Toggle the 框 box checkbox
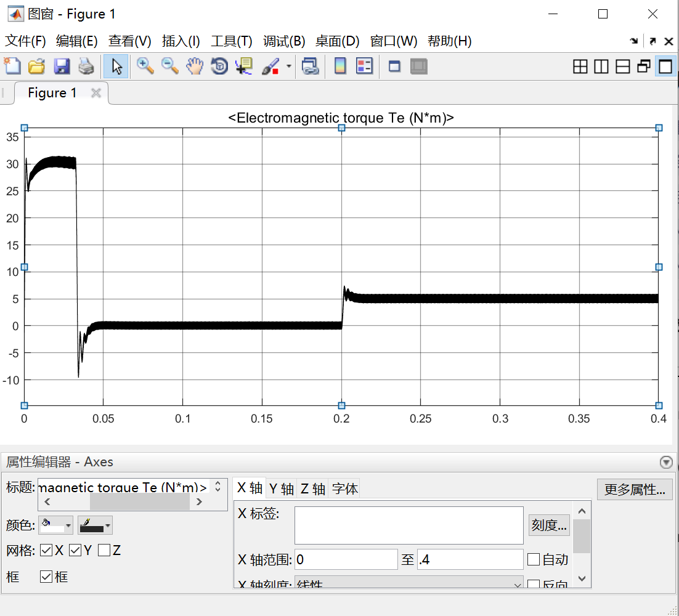The width and height of the screenshot is (679, 616). click(46, 577)
